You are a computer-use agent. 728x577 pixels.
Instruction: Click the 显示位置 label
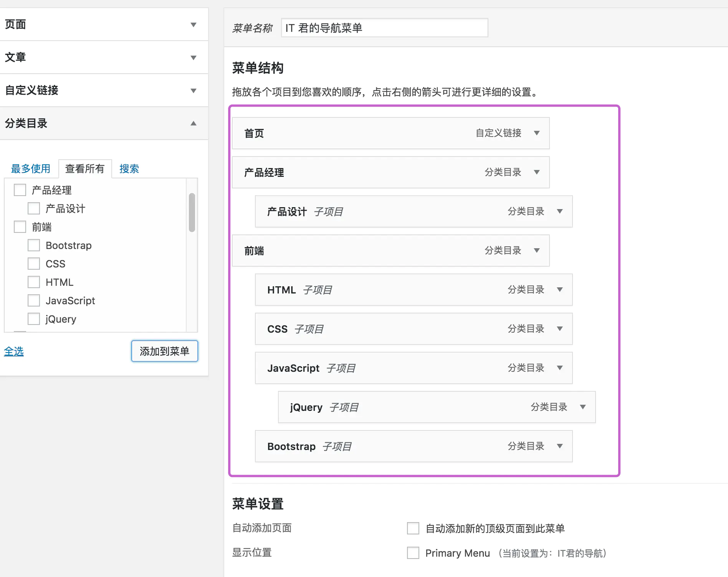[252, 552]
